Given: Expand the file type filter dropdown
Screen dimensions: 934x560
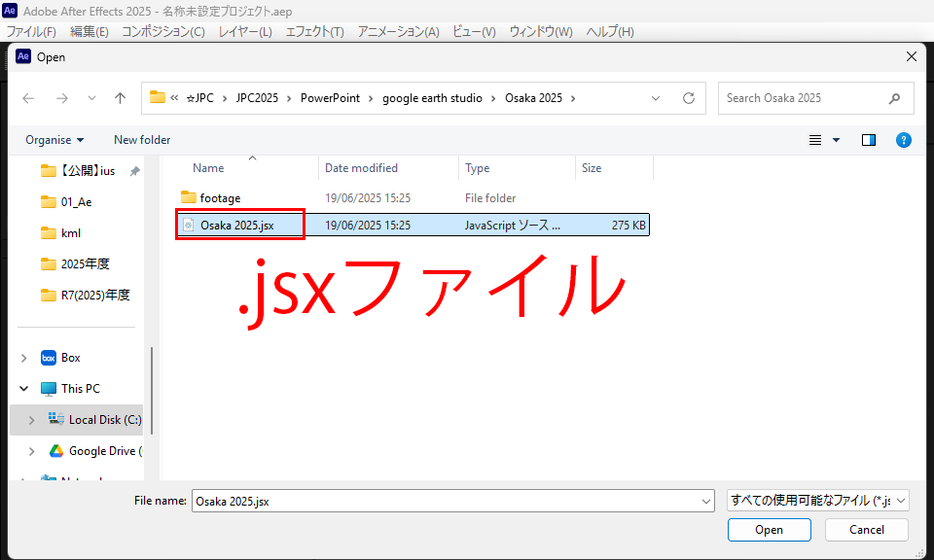Looking at the screenshot, I should click(x=817, y=501).
